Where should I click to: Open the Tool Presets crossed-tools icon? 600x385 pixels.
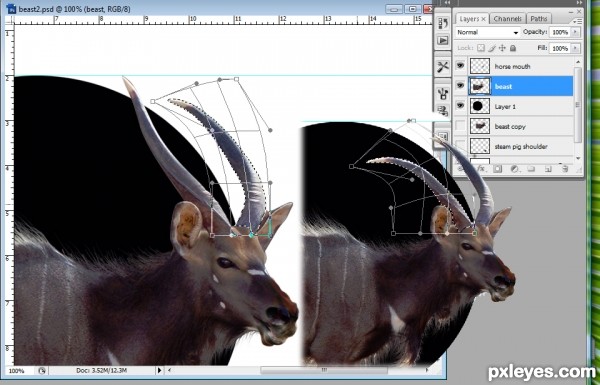coord(443,67)
